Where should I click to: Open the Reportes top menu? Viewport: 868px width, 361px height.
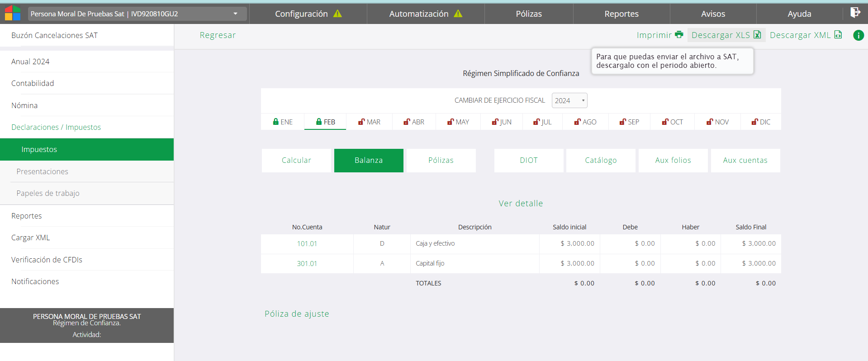621,14
